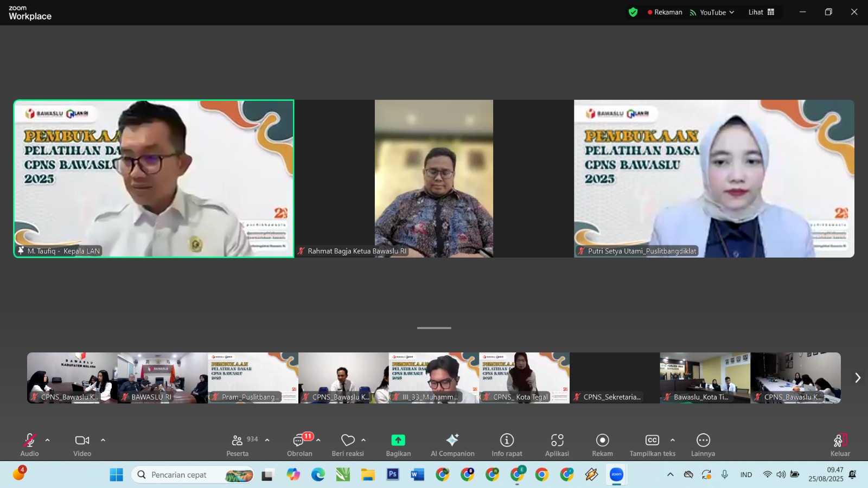Expand the Video options arrow
Image resolution: width=868 pixels, height=488 pixels.
click(x=103, y=440)
